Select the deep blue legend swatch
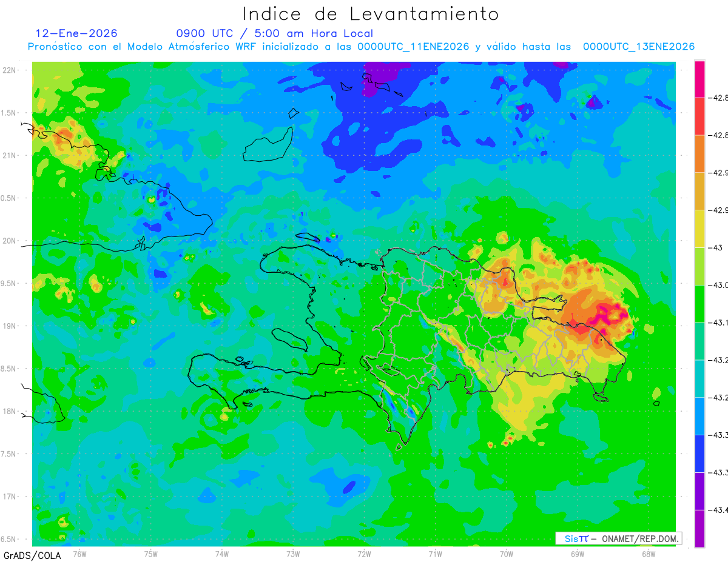Image resolution: width=728 pixels, height=562 pixels. pos(699,453)
